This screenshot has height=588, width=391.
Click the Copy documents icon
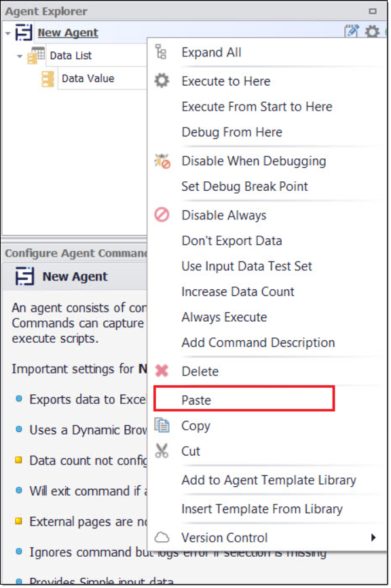[162, 425]
